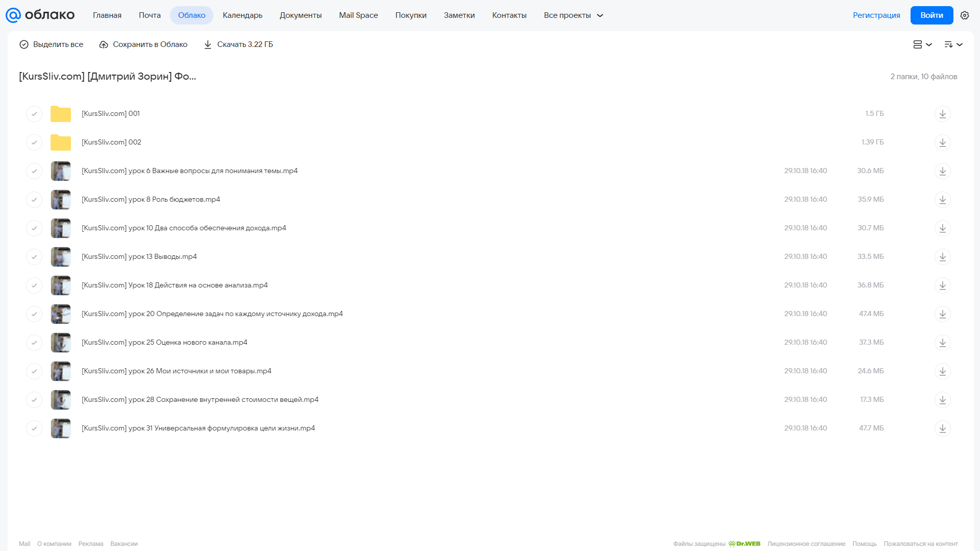
Task: Click the Облако logo icon
Action: pos(13,15)
